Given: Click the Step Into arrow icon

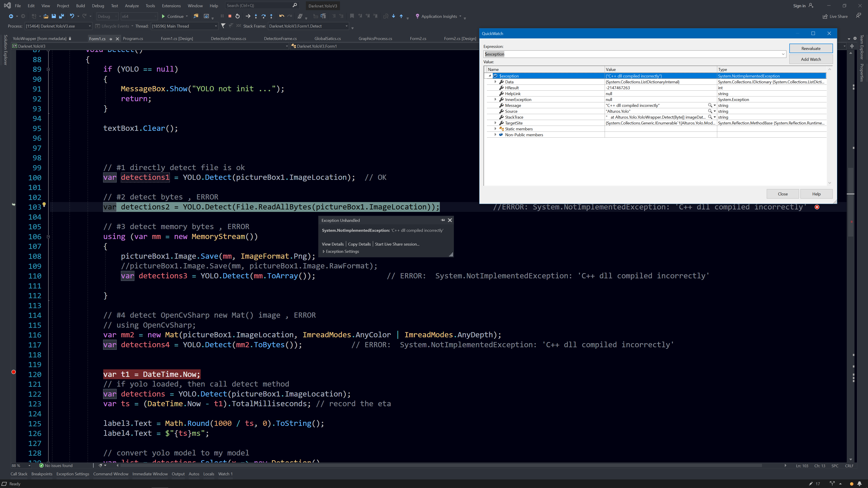Looking at the screenshot, I should 256,16.
